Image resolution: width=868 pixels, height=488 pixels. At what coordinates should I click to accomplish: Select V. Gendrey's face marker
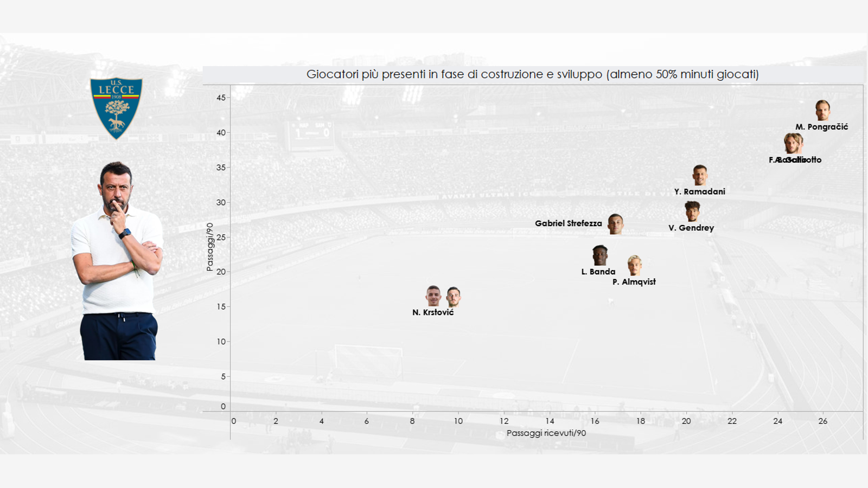click(692, 211)
